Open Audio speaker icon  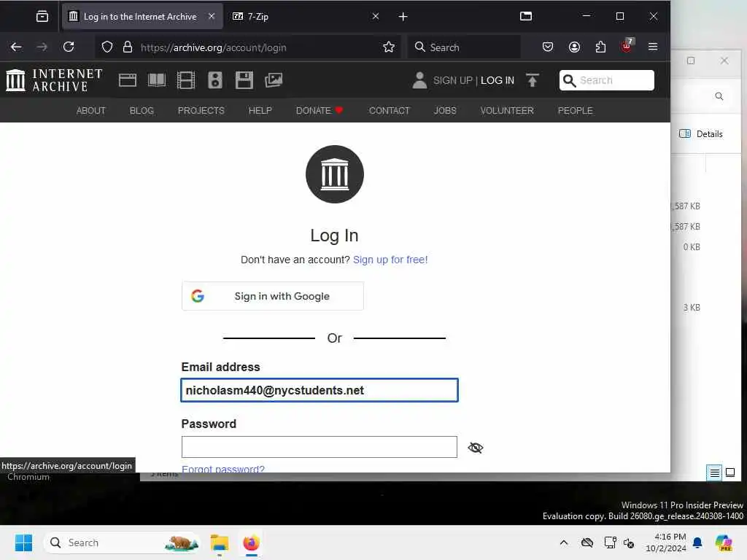(215, 80)
